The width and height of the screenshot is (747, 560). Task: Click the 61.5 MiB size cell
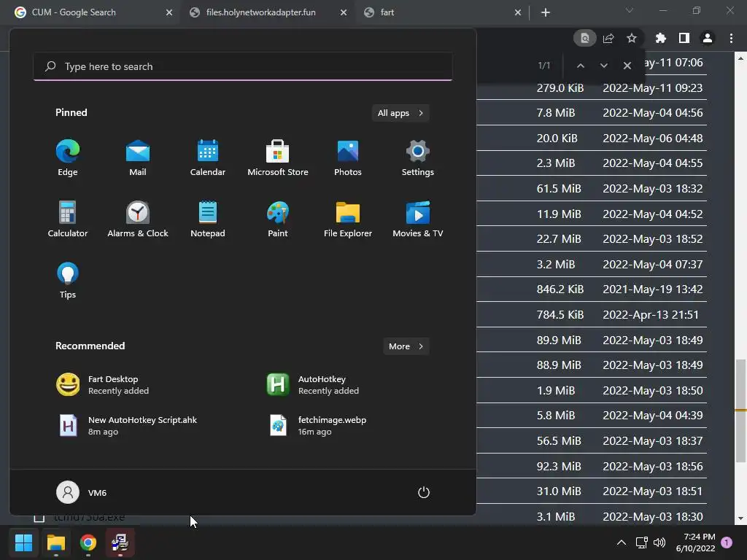559,189
